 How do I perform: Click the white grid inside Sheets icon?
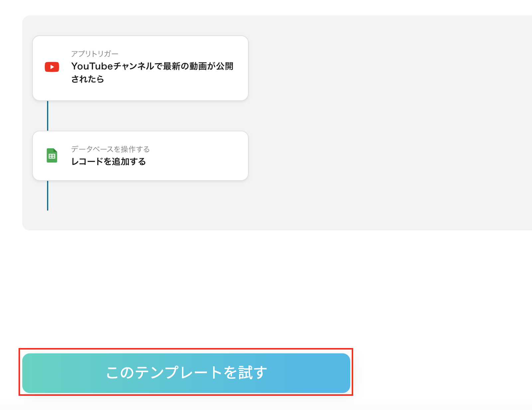[x=52, y=156]
